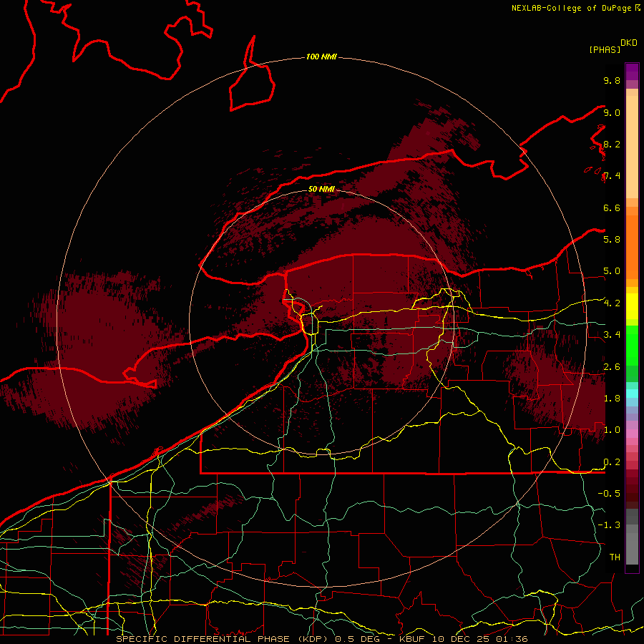Click SPECIFIC DIFFERENTIAL PHASE (KDP) caption text

223,639
